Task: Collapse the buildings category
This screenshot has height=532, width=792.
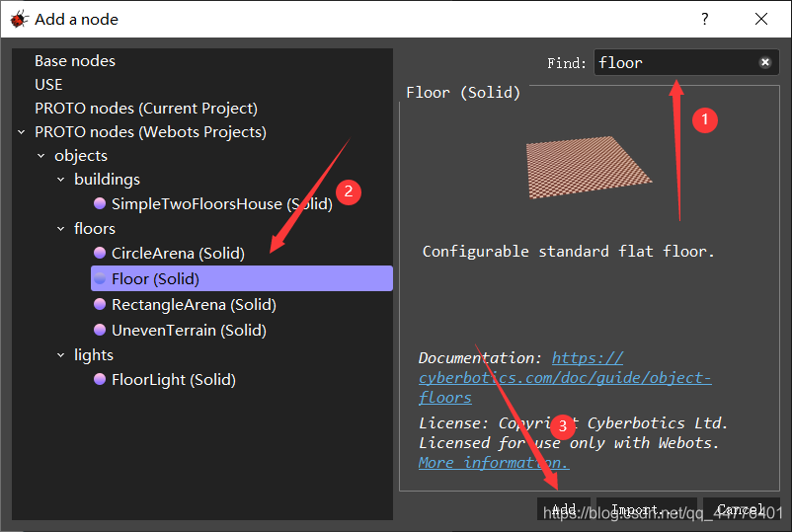Action: [x=60, y=180]
